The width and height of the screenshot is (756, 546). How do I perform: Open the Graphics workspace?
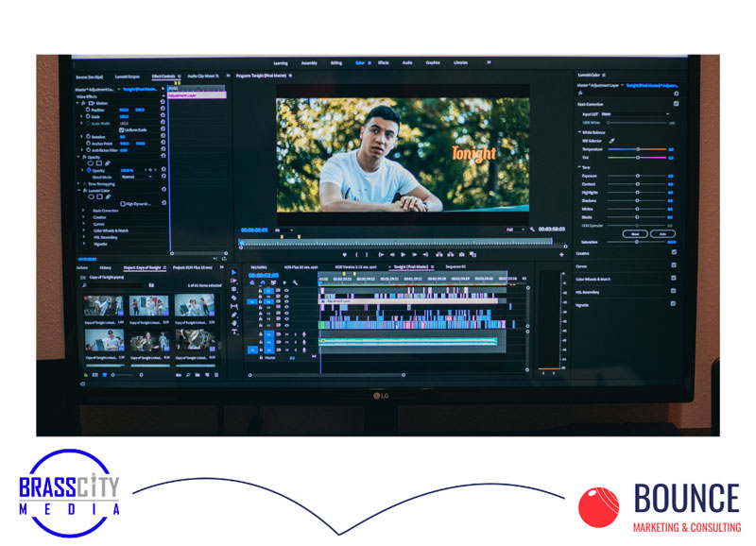tap(433, 62)
